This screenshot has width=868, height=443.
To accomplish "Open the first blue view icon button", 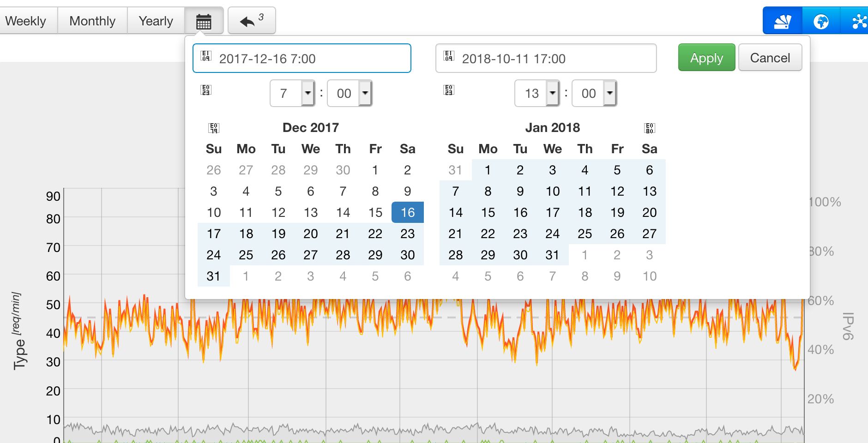I will pos(783,21).
